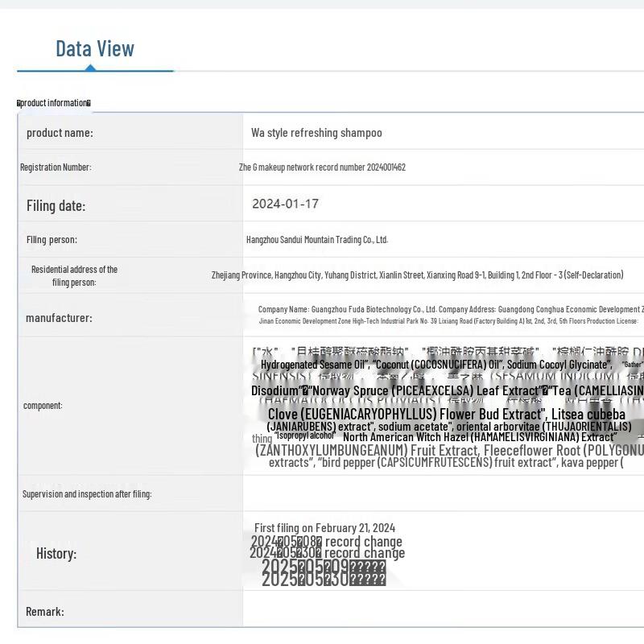Click Hangzhou Sandui Mountain Trading Co., Ltd.

tap(316, 240)
